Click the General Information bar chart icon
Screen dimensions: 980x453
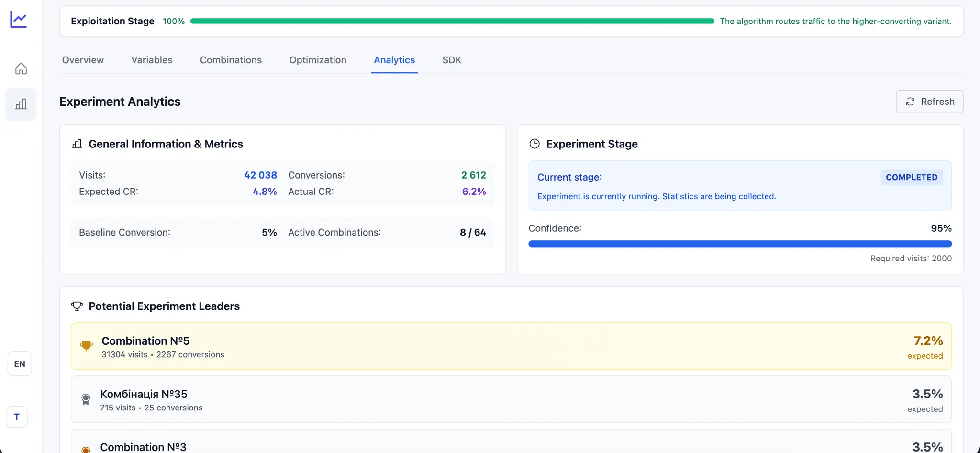click(77, 144)
